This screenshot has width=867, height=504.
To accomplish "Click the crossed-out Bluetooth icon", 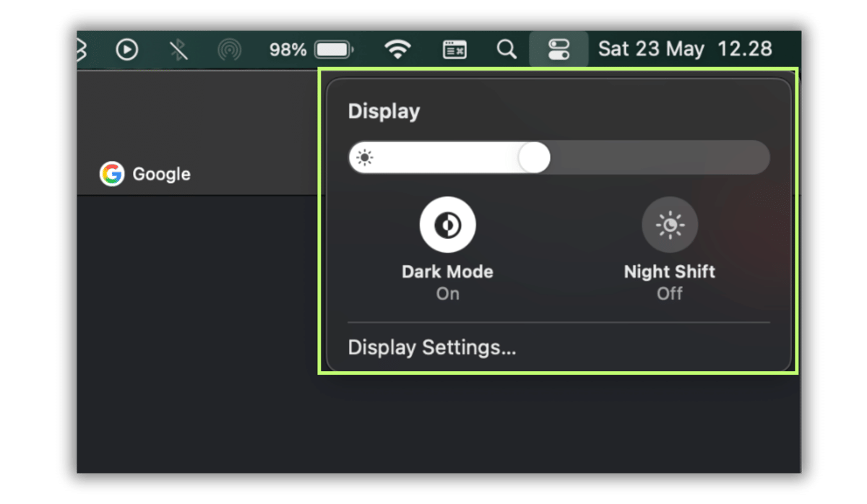I will (x=178, y=50).
